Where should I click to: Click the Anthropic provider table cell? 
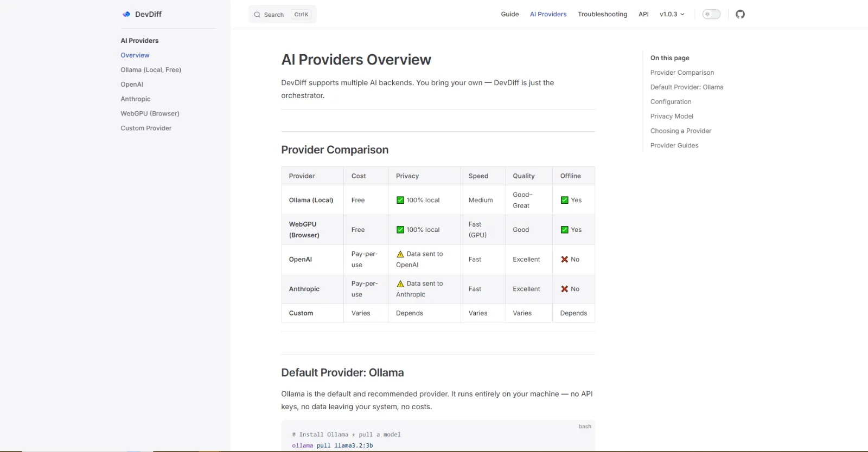tap(312, 289)
